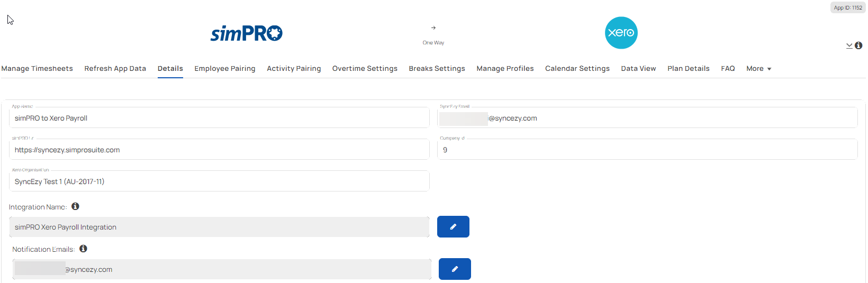Click the One Way label
The height and width of the screenshot is (283, 868).
click(x=433, y=43)
